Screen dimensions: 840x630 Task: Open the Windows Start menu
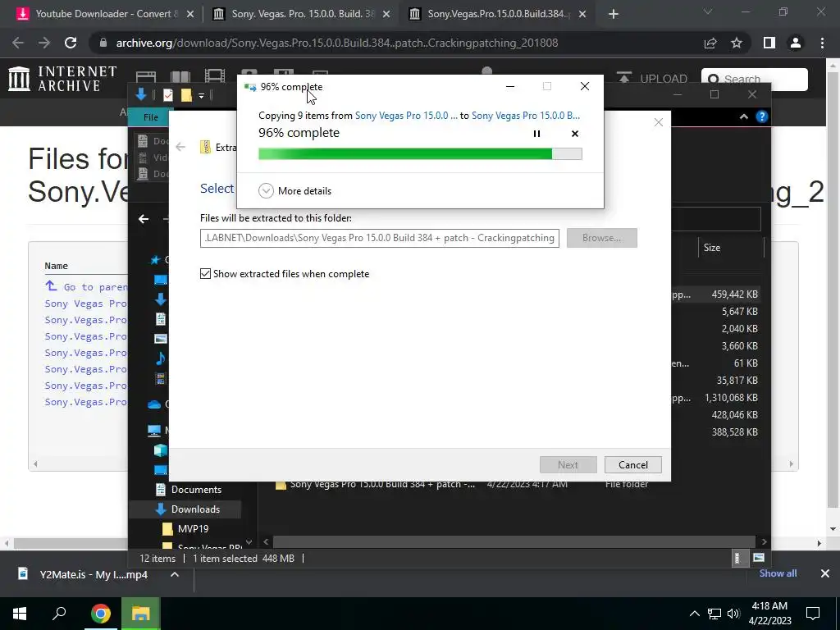[x=20, y=614]
